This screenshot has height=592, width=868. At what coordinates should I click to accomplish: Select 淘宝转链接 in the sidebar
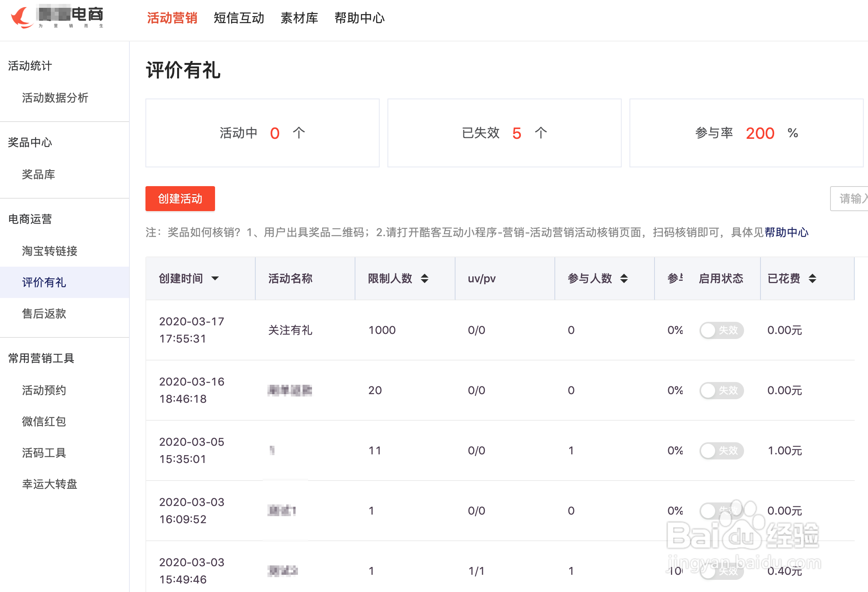coord(49,251)
